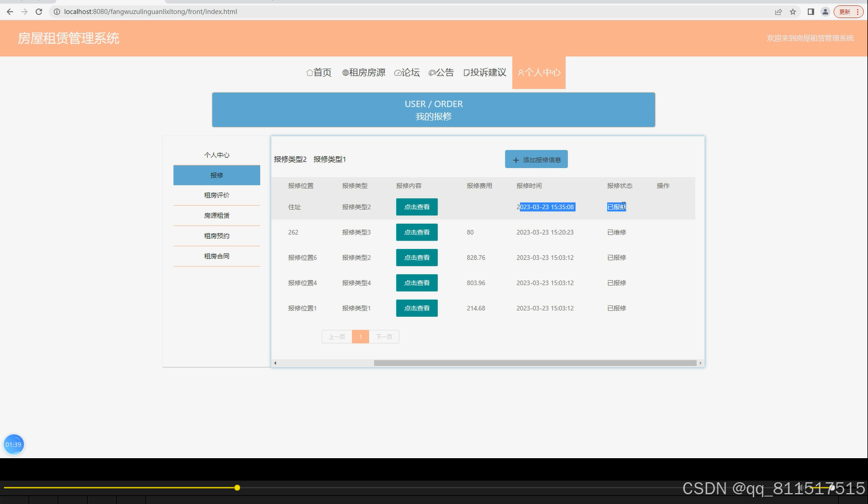Click the 报修类型 column header

[x=354, y=186]
